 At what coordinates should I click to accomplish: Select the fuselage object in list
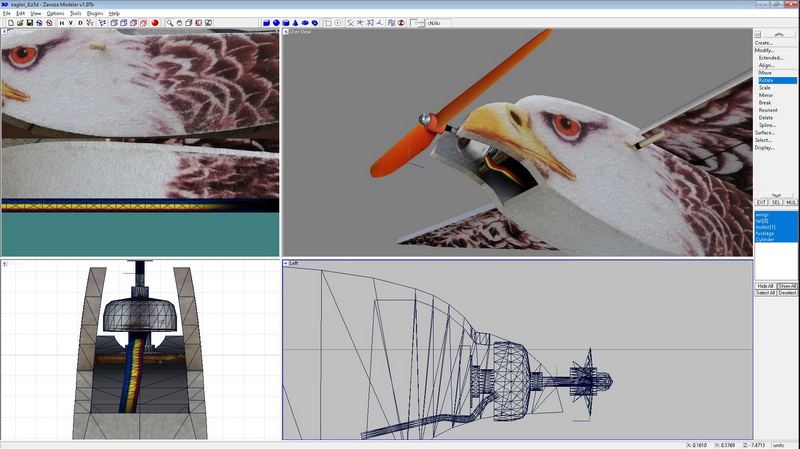767,233
